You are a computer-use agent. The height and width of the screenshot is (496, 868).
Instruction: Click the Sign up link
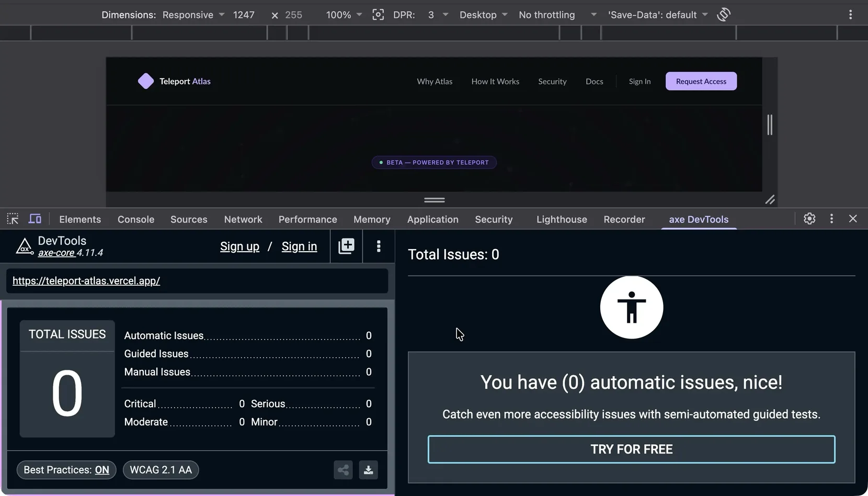(239, 246)
